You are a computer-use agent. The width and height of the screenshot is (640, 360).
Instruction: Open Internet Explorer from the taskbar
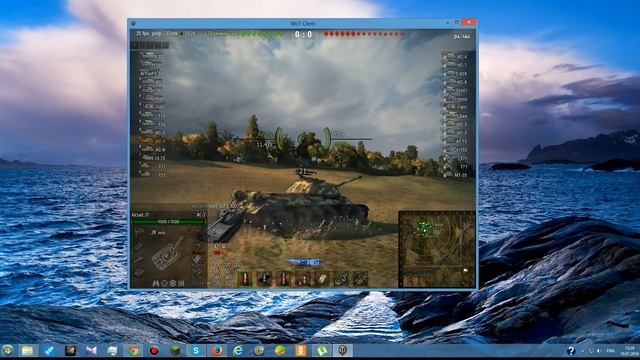click(x=238, y=350)
